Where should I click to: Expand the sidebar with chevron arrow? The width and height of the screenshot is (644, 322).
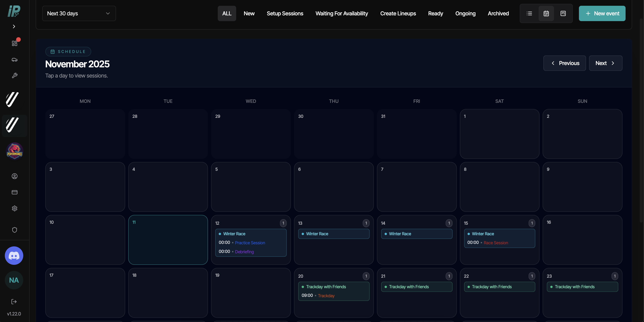coord(14,26)
